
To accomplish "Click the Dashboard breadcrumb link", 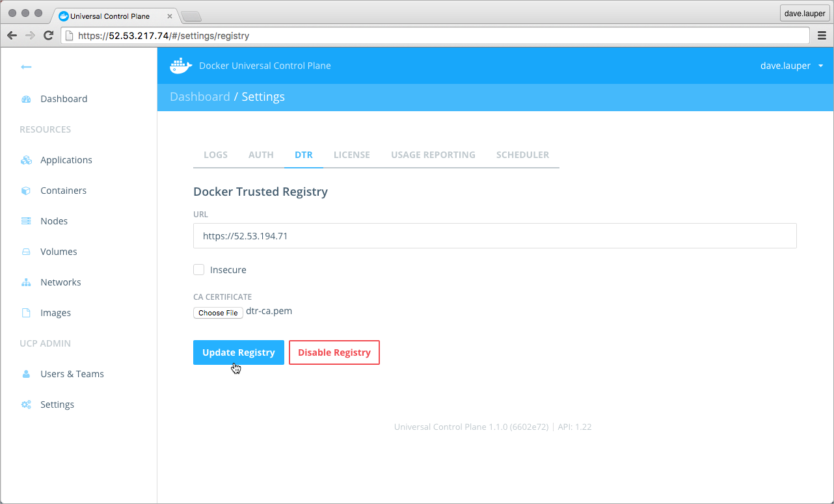I will [200, 97].
